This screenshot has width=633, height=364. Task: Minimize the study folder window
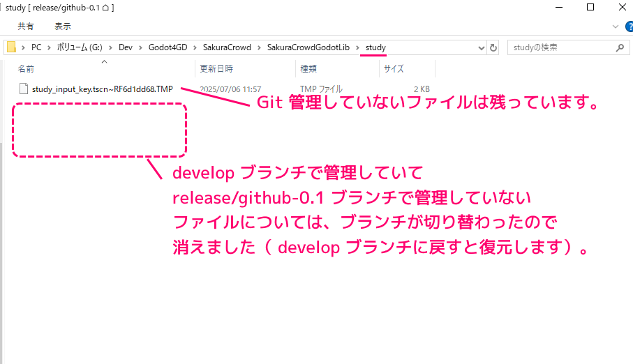point(558,8)
